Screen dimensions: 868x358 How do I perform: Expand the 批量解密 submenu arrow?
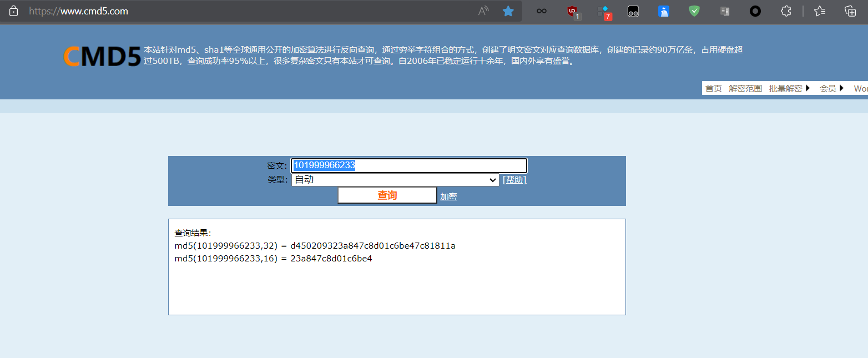click(x=808, y=88)
